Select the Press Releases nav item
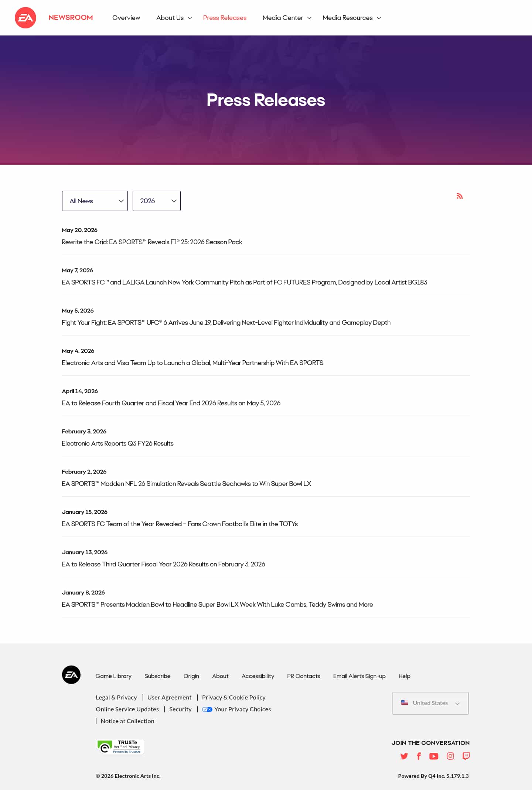This screenshot has width=532, height=790. pos(225,18)
